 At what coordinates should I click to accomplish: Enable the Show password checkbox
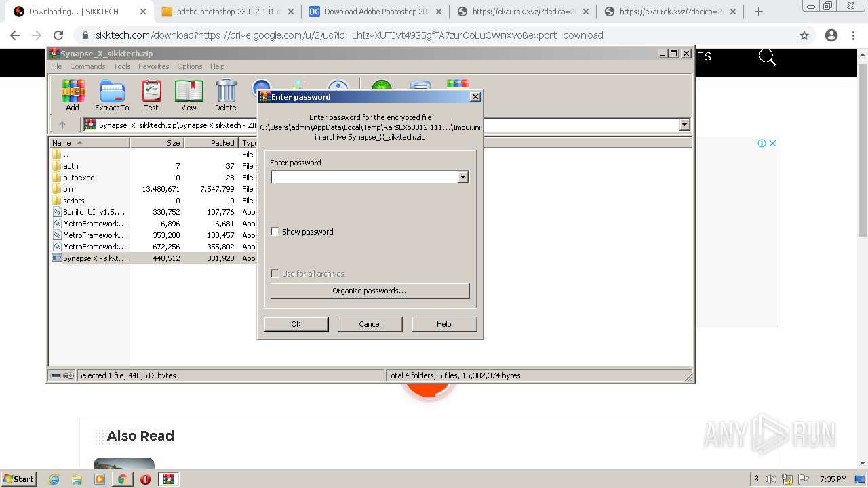tap(275, 232)
